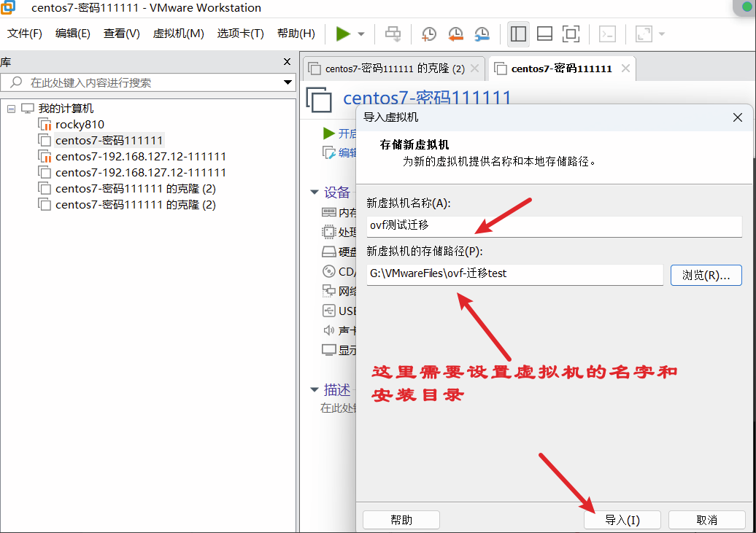Open the console view icon in toolbar
The height and width of the screenshot is (533, 756).
[x=607, y=34]
